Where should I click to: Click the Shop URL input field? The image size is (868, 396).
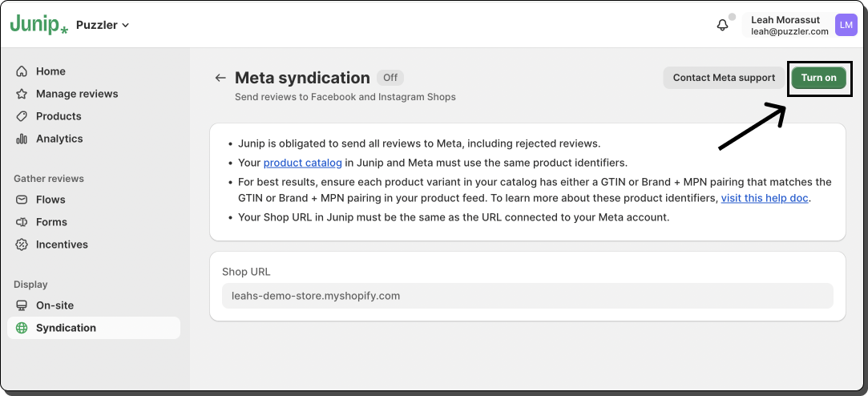pyautogui.click(x=527, y=296)
